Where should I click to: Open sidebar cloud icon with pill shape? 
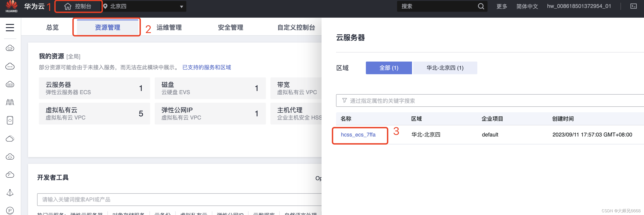(x=10, y=84)
